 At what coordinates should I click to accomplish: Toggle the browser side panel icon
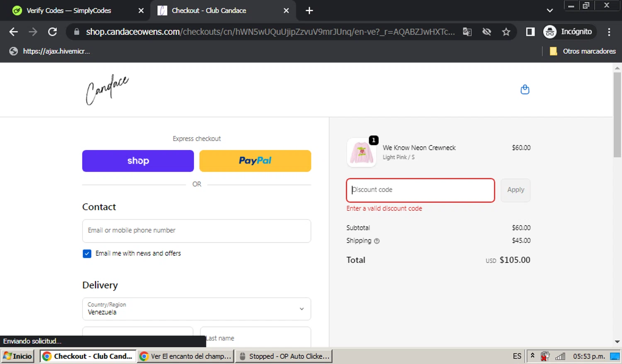click(530, 32)
